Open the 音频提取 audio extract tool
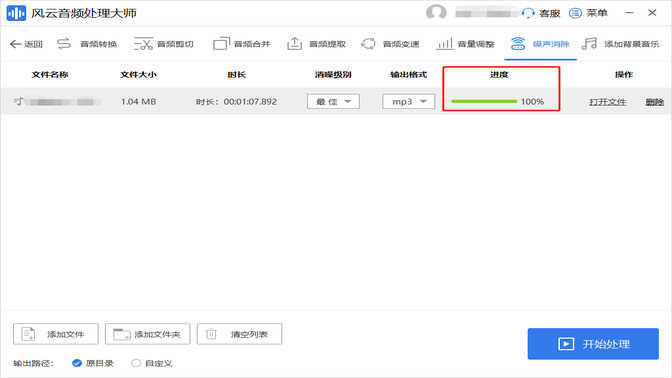This screenshot has height=378, width=672. [x=316, y=44]
